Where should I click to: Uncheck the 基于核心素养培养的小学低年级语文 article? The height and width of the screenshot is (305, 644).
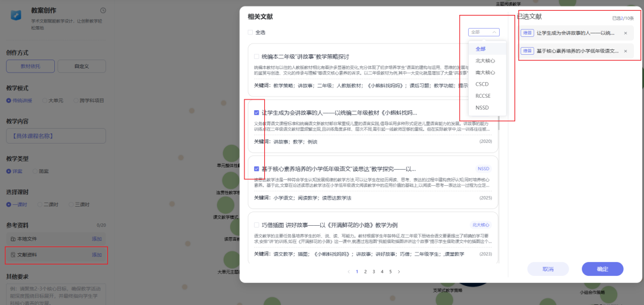tap(256, 169)
